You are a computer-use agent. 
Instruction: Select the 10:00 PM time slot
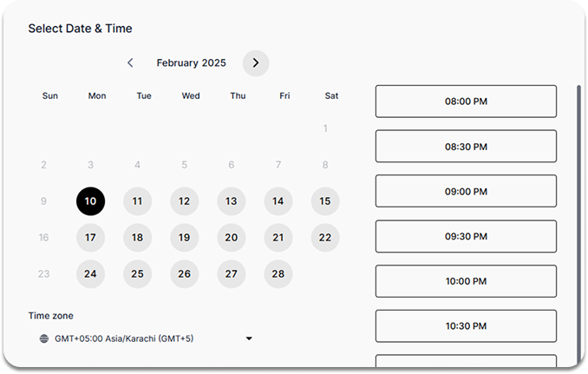click(466, 281)
